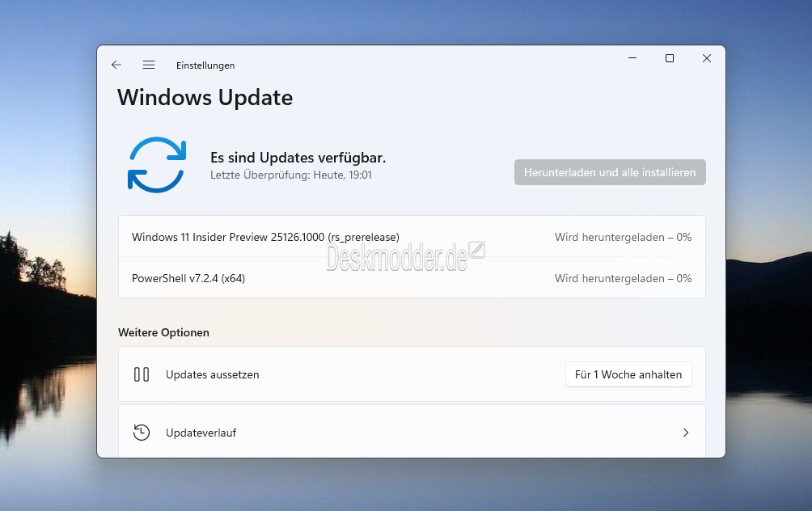
Task: Click the Windows Update heading
Action: tap(205, 97)
